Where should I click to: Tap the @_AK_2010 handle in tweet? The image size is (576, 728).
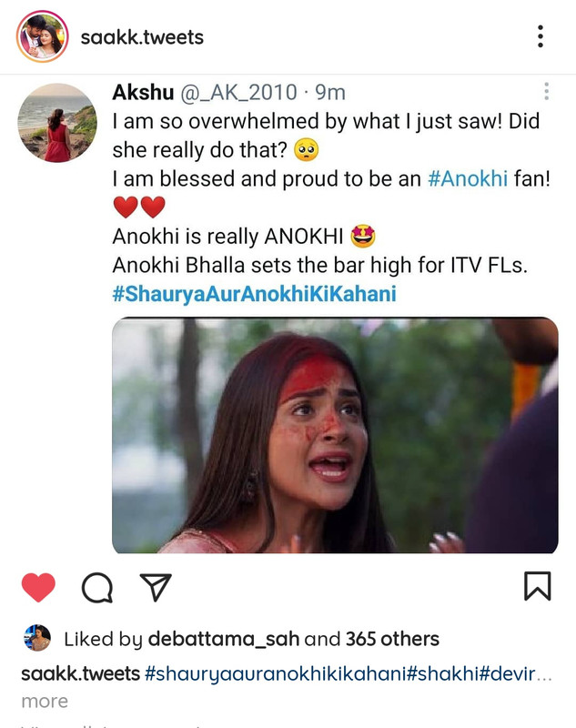(238, 93)
